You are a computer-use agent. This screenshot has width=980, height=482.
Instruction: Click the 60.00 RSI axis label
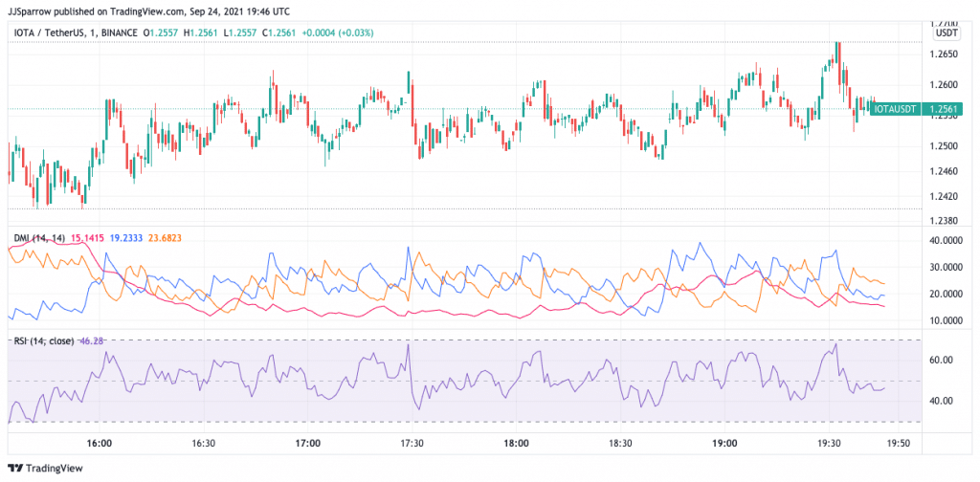[942, 361]
